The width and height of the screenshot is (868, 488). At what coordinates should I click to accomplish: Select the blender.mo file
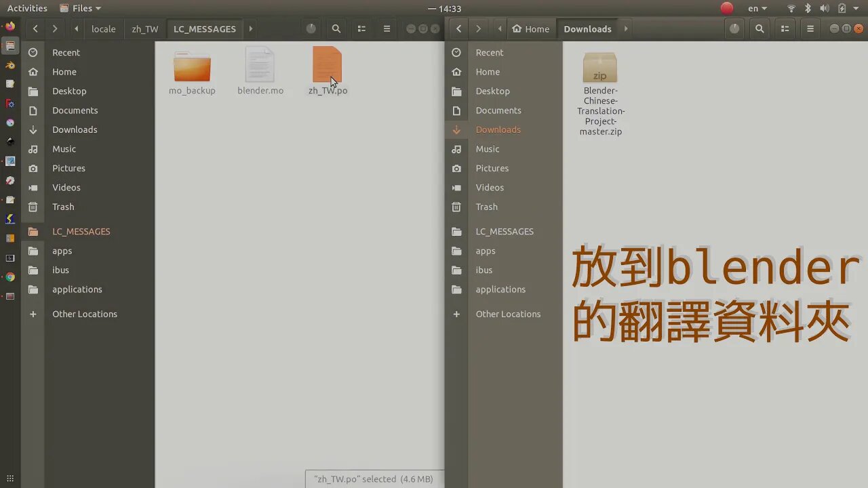tap(260, 71)
